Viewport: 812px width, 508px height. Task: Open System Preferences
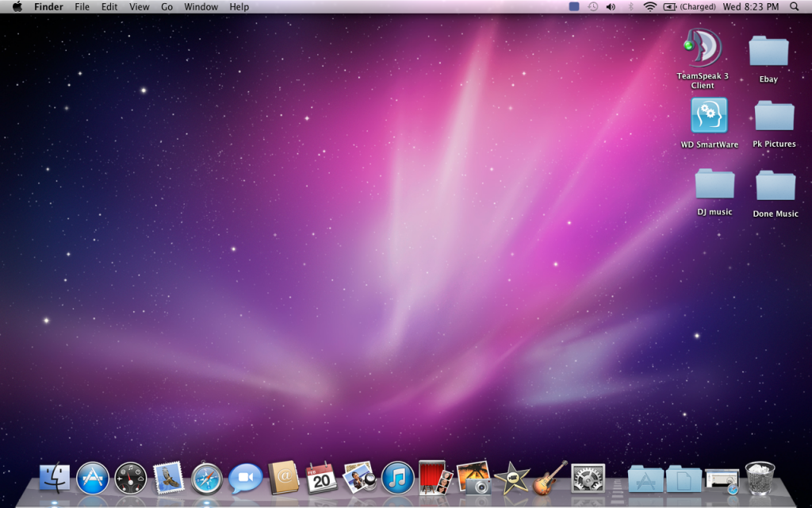click(x=588, y=478)
